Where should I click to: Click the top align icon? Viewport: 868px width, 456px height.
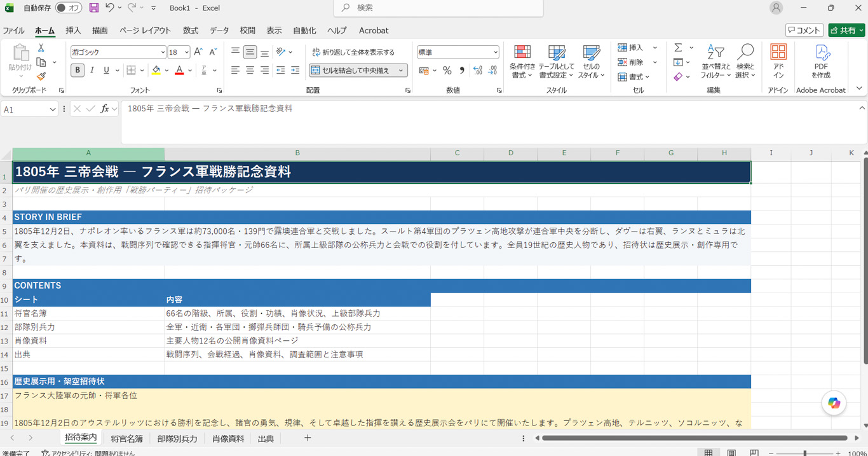pos(235,52)
